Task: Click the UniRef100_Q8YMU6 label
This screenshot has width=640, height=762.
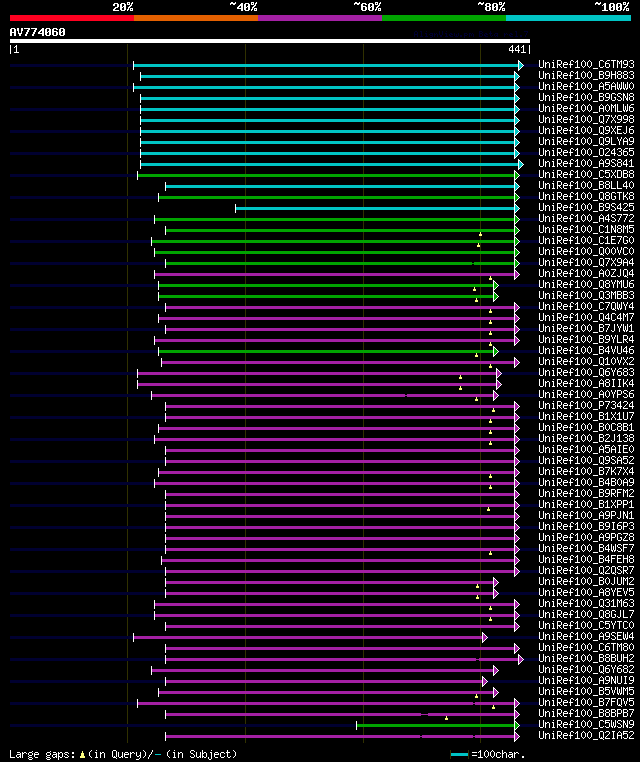Action: (x=586, y=284)
